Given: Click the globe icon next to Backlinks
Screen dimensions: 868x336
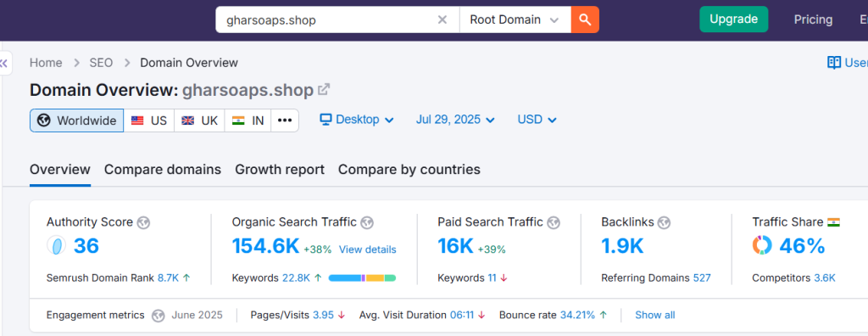Looking at the screenshot, I should [x=665, y=223].
